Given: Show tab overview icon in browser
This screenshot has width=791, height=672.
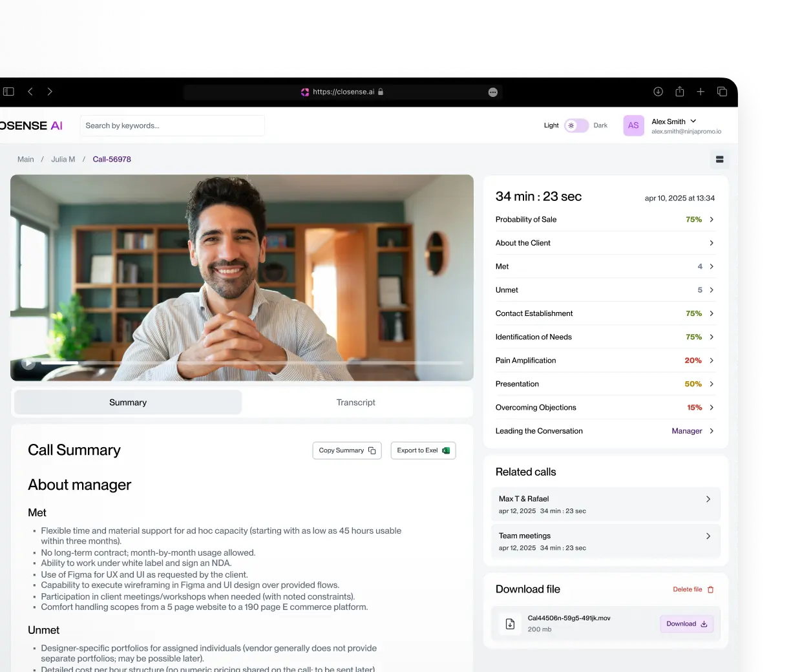Looking at the screenshot, I should [722, 92].
